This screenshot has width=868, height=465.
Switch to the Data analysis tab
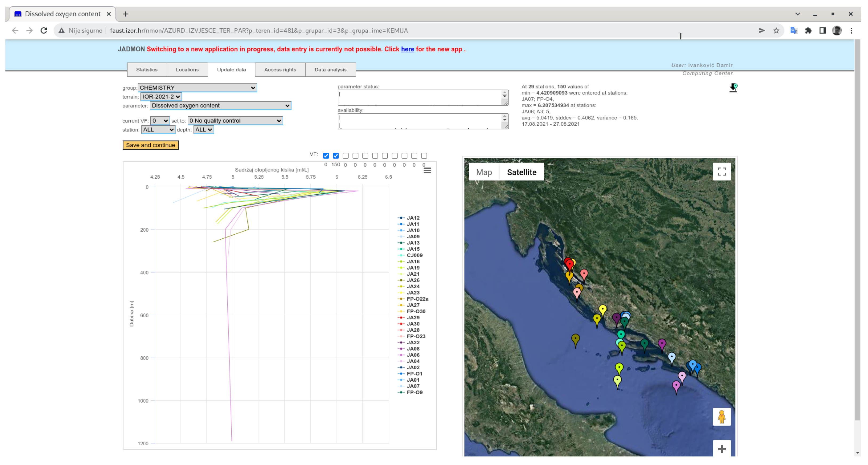point(330,70)
